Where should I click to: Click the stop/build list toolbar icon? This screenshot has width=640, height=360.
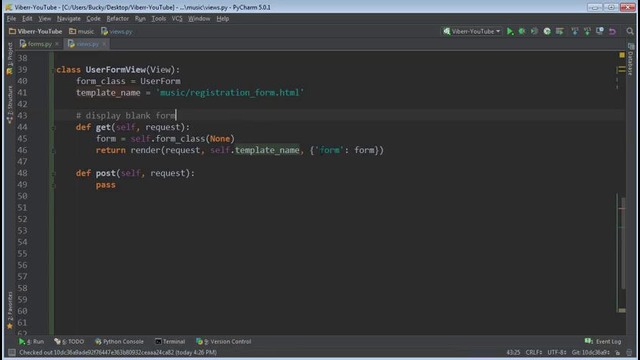(560, 31)
